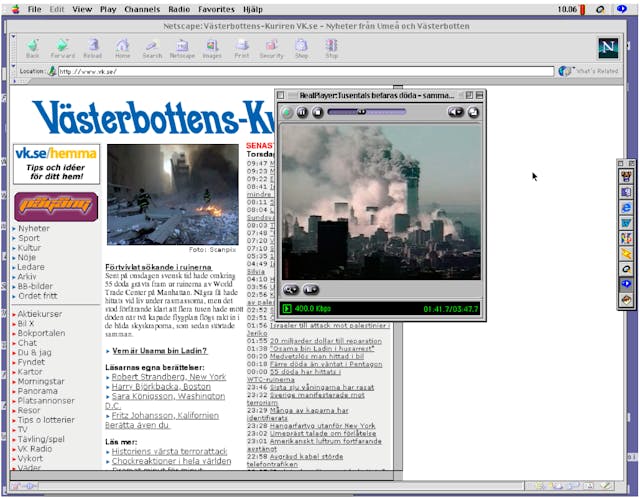Click the What's Related icon

coord(564,71)
